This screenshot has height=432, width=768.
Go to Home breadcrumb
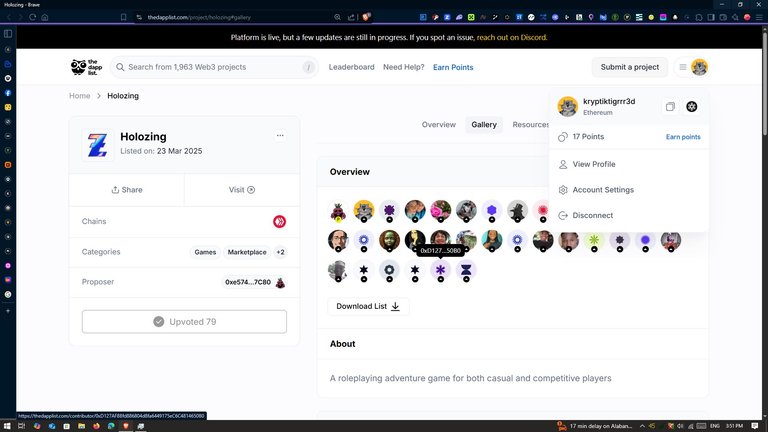coord(79,96)
